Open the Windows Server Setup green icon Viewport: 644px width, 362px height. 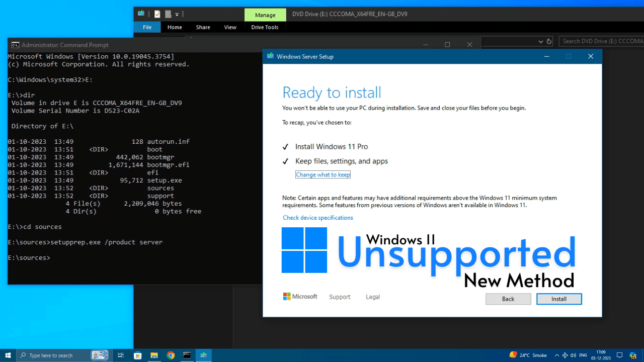pyautogui.click(x=271, y=56)
